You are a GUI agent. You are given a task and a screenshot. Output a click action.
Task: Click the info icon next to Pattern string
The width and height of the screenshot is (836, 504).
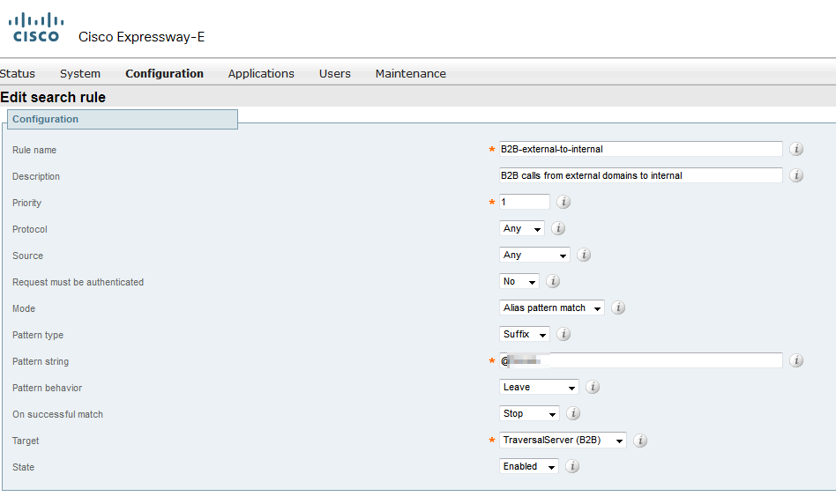796,360
